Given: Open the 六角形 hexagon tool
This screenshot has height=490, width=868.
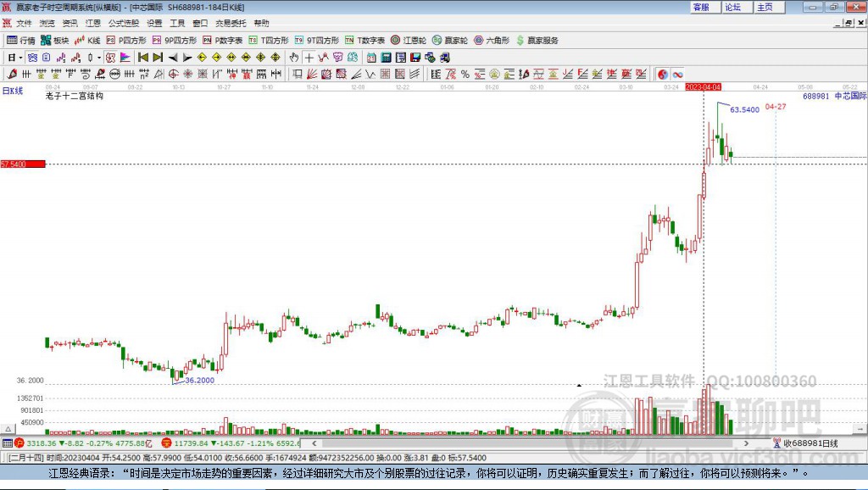Looking at the screenshot, I should (492, 41).
